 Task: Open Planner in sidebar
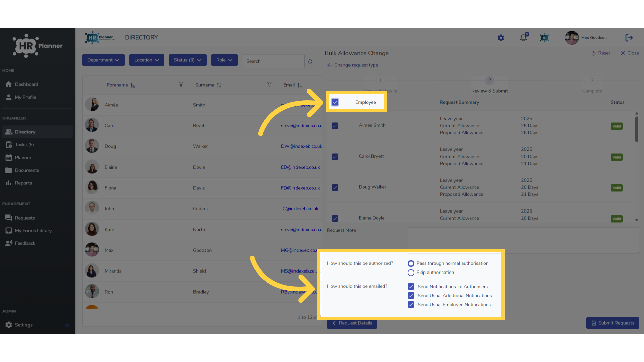click(x=37, y=158)
